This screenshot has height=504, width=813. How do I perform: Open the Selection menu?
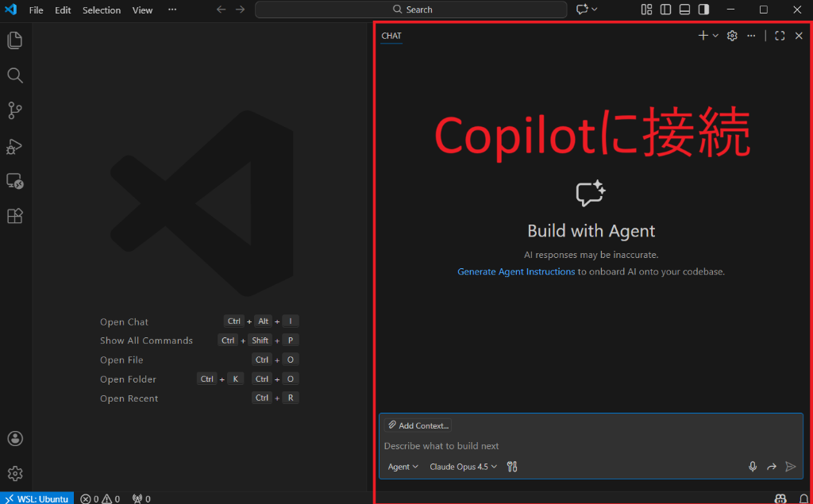(102, 10)
